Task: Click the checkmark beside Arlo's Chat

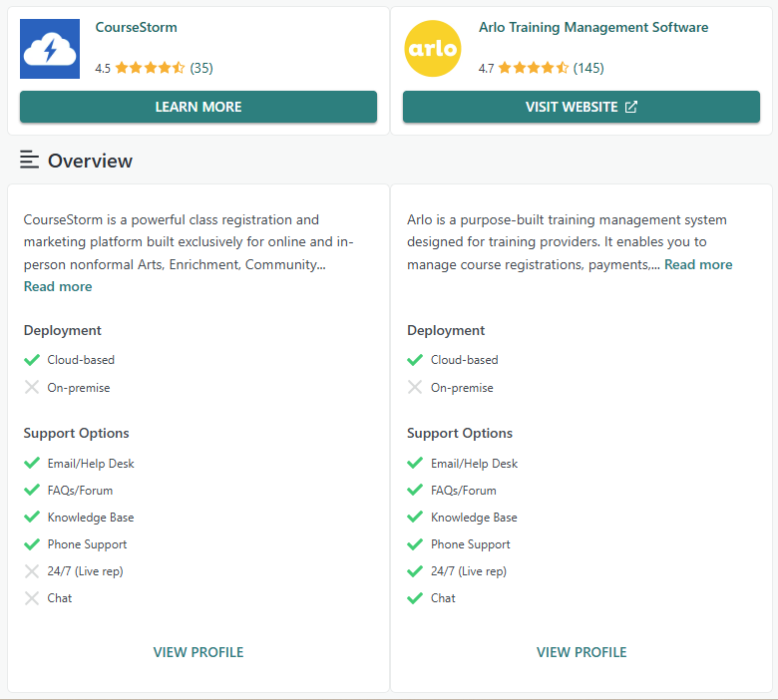Action: 415,598
